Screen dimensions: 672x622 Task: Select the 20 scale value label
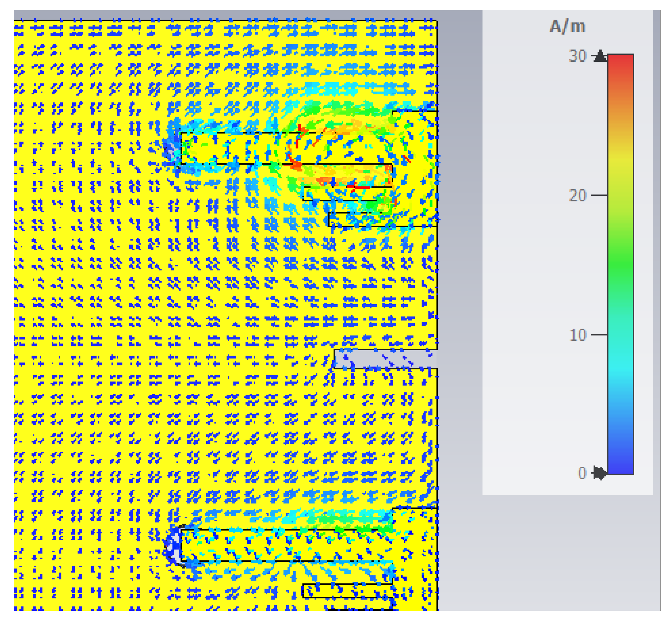(577, 195)
